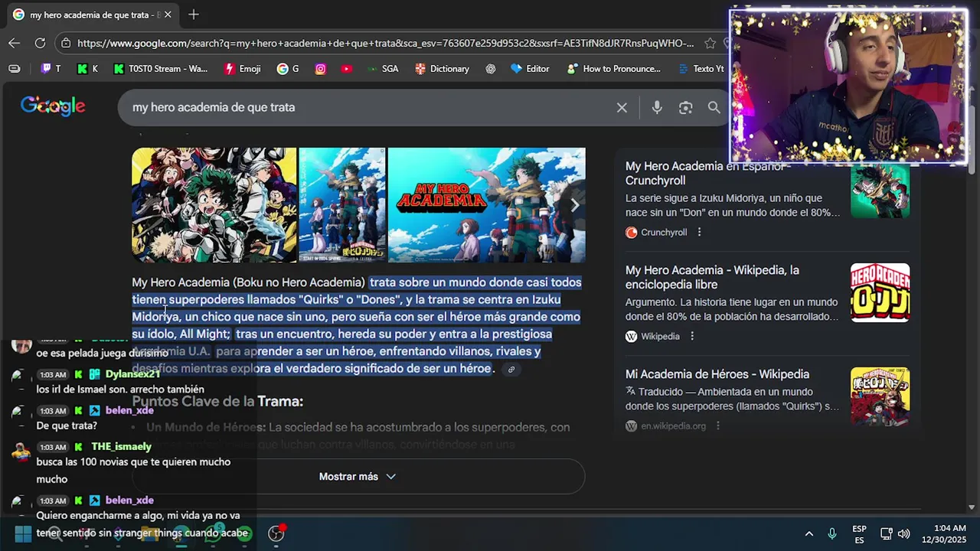This screenshot has height=551, width=980.
Task: Open the OBS icon with red badge in taskbar
Action: click(276, 533)
